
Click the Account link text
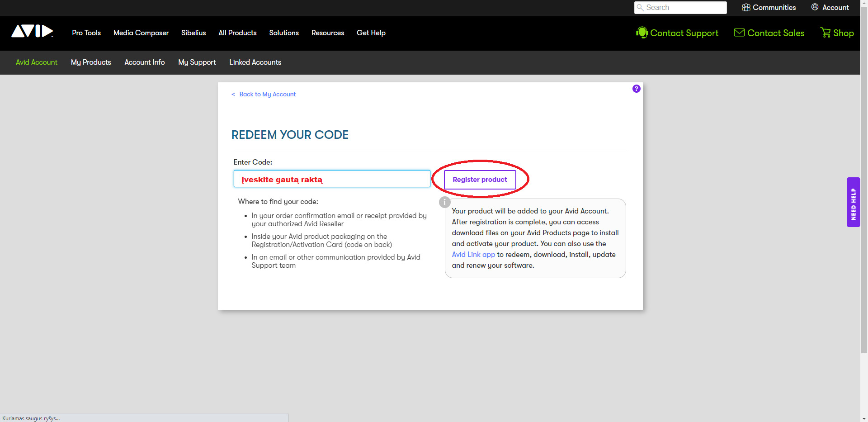coord(835,8)
